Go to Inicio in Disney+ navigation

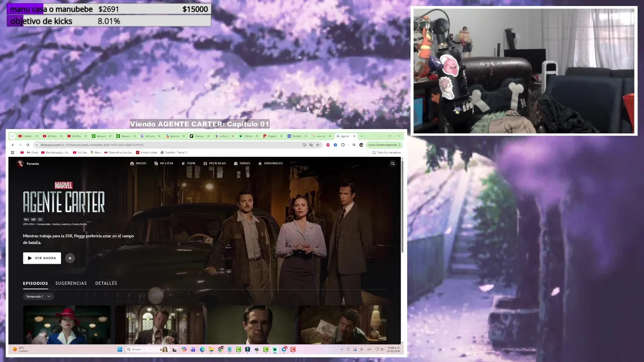click(x=138, y=163)
